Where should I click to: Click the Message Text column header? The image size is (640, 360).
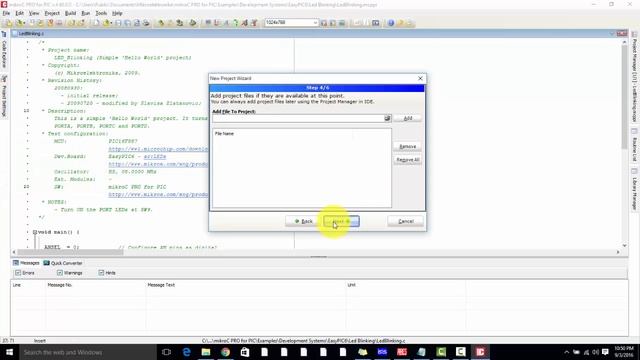point(161,285)
